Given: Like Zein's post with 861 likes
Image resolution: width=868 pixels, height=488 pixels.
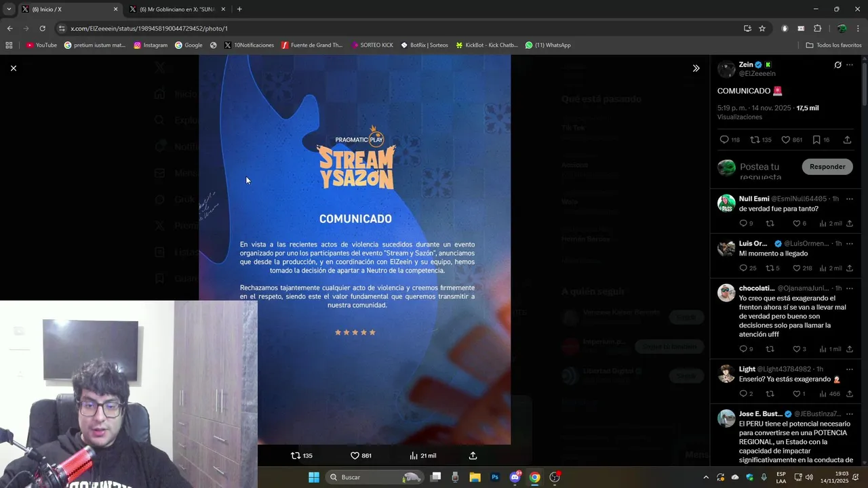Looking at the screenshot, I should [791, 140].
